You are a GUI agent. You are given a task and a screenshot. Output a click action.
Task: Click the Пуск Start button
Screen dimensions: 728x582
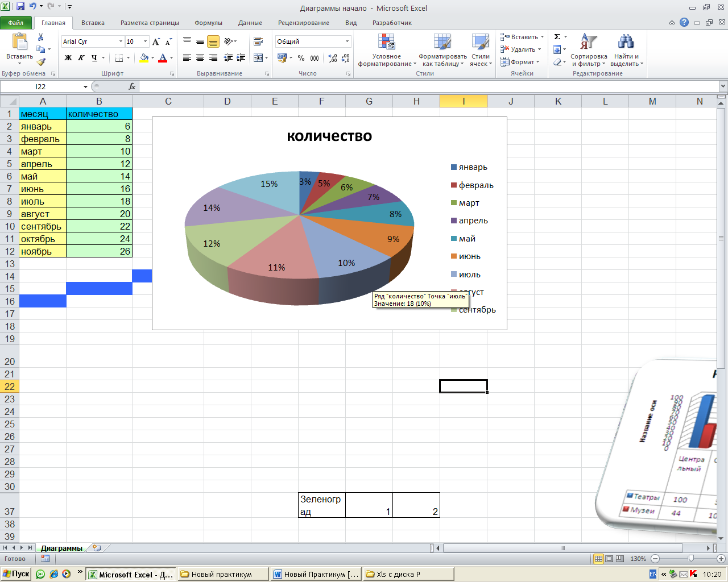tap(16, 574)
